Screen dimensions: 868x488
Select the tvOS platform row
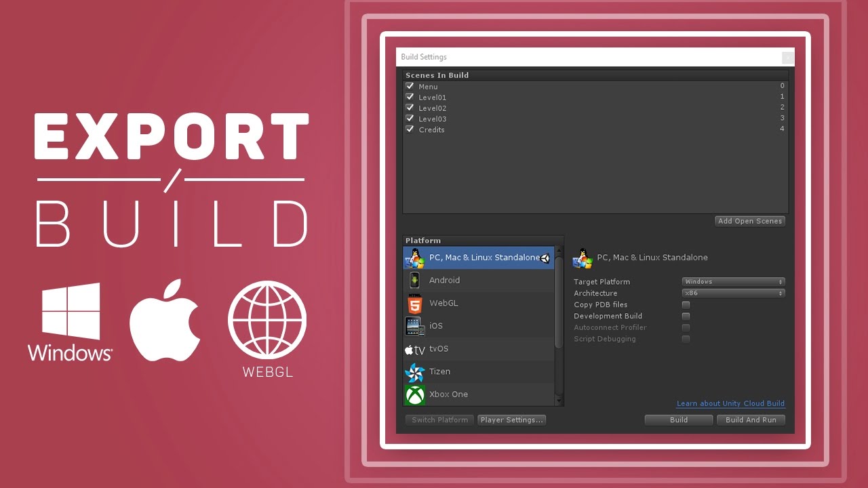coord(479,349)
